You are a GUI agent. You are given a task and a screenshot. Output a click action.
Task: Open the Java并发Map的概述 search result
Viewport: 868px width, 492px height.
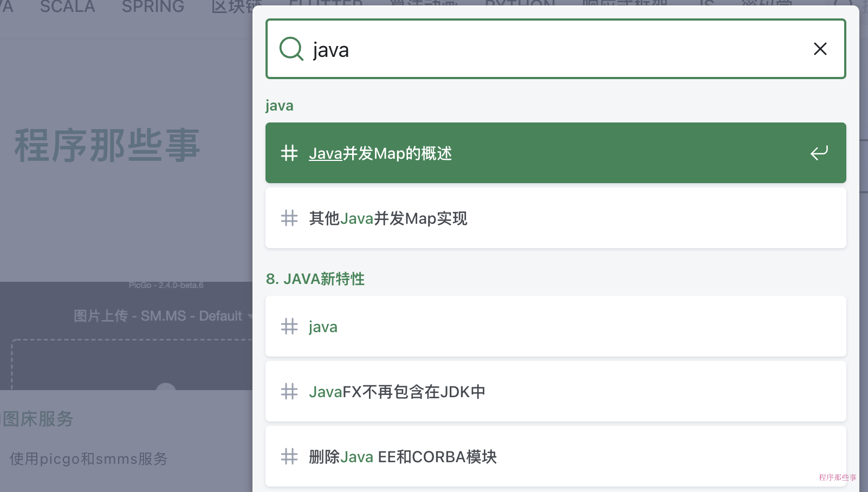click(380, 153)
